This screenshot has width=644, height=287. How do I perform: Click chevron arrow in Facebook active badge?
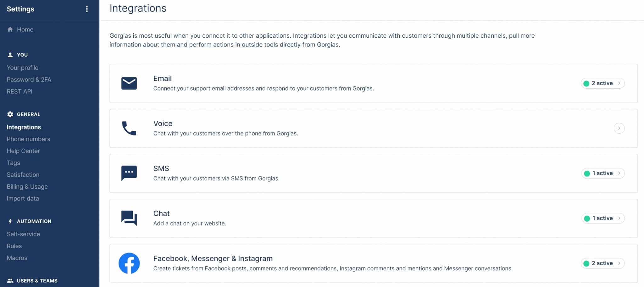tap(619, 263)
